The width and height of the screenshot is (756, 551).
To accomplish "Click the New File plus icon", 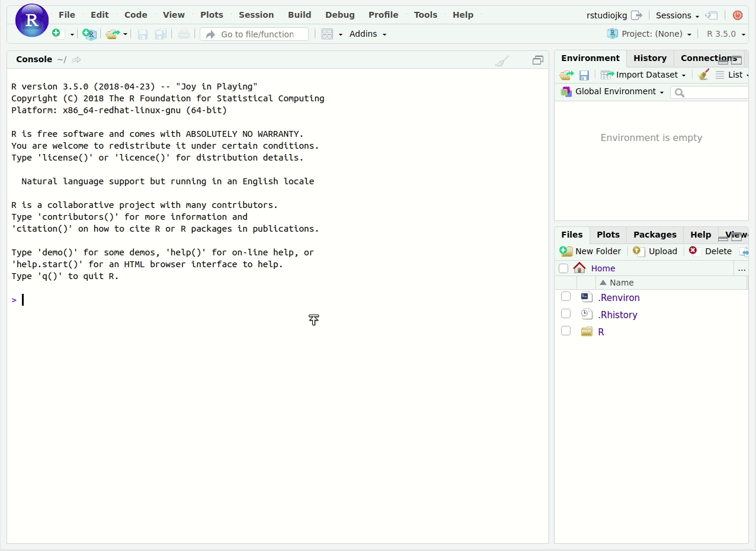I will pyautogui.click(x=57, y=34).
